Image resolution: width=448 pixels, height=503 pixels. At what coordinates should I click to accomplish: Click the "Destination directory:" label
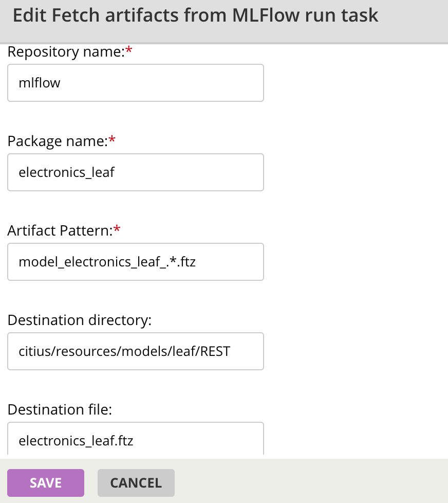[80, 320]
